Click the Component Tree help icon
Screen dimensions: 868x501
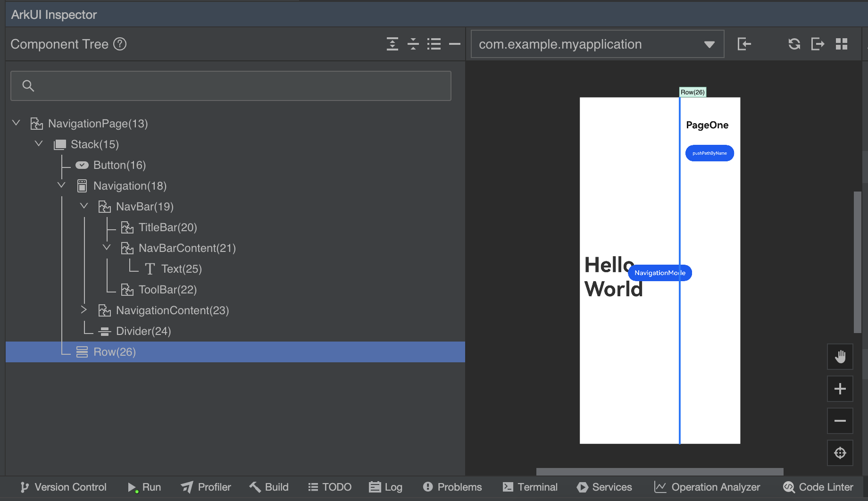pos(120,44)
